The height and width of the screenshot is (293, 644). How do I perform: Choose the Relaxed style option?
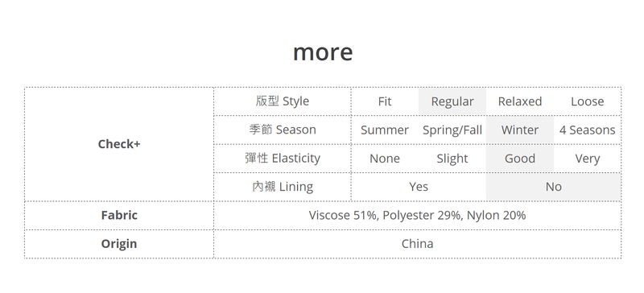(519, 101)
